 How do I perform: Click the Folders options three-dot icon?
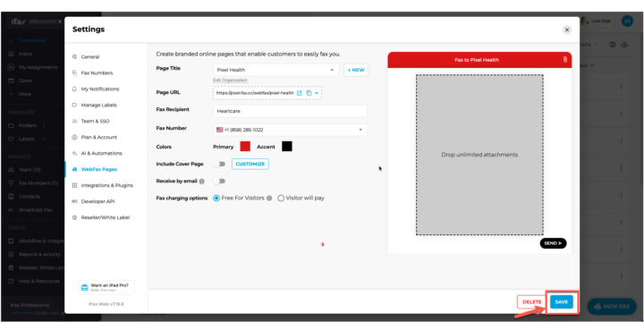tap(44, 125)
